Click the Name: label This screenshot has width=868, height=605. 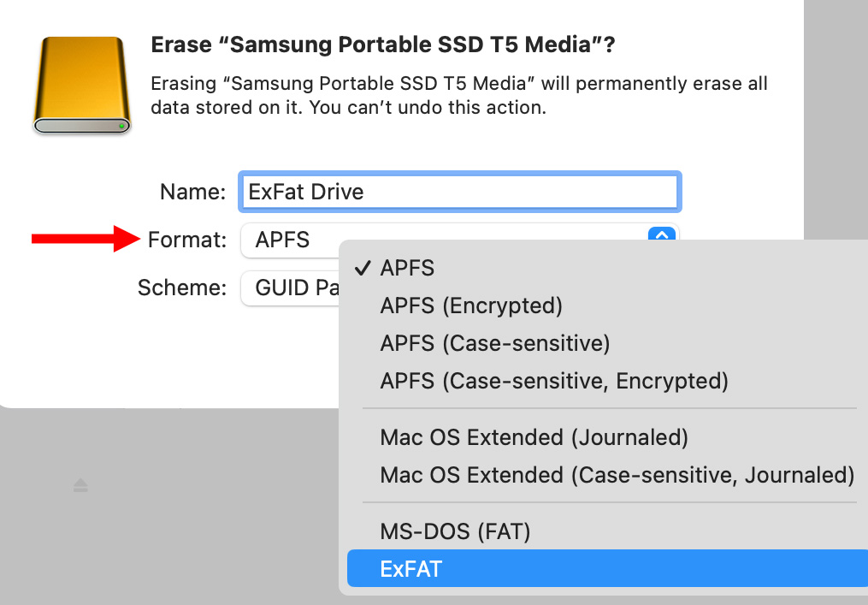tap(193, 192)
